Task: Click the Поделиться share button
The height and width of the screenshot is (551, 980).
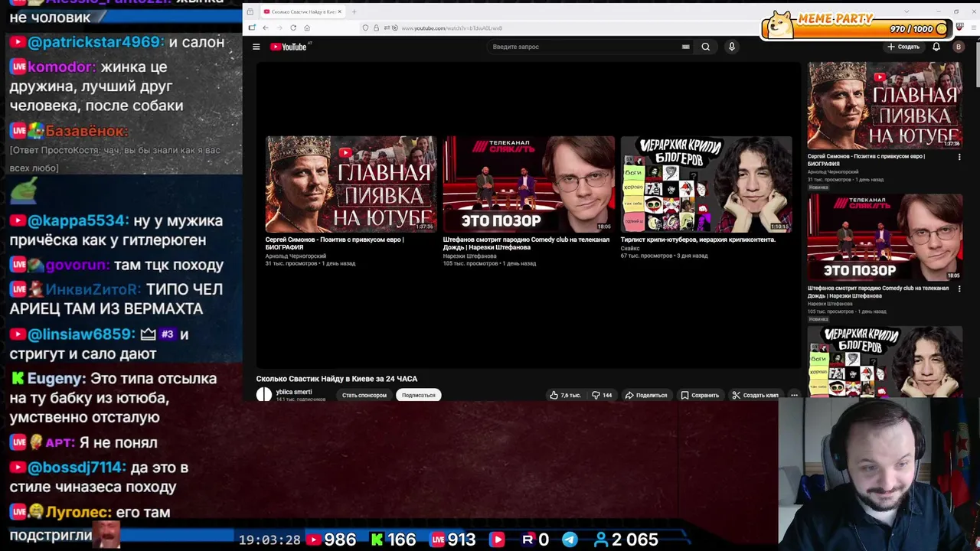Action: point(646,395)
